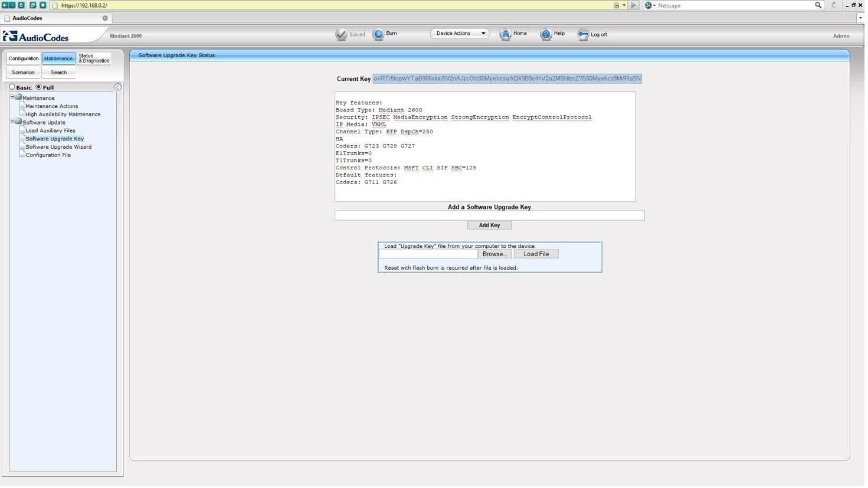Click the Home icon next to Device Actions
The image size is (868, 488).
coord(506,34)
